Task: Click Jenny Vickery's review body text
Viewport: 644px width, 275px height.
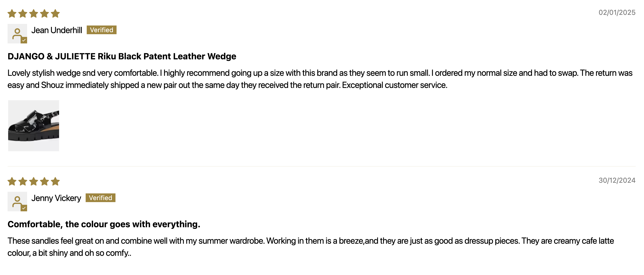Action: 311,247
